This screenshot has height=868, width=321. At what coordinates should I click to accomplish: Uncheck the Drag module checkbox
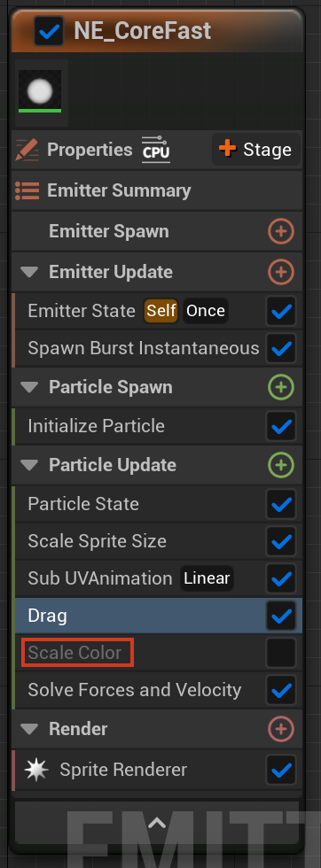[280, 616]
